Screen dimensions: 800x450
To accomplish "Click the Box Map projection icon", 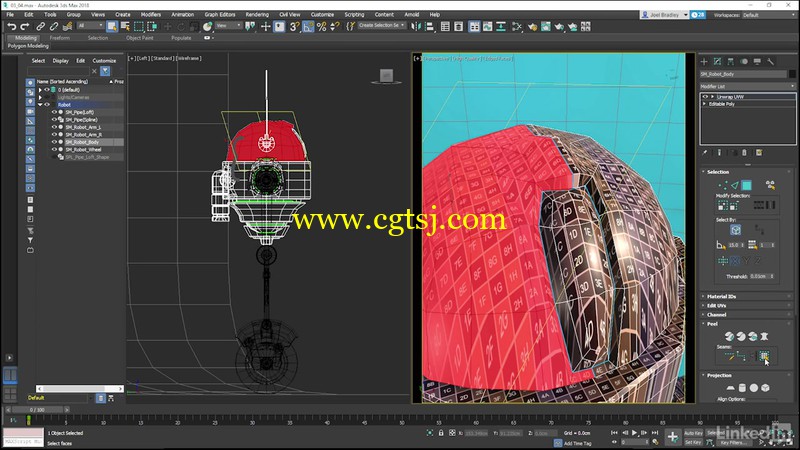I will (765, 388).
